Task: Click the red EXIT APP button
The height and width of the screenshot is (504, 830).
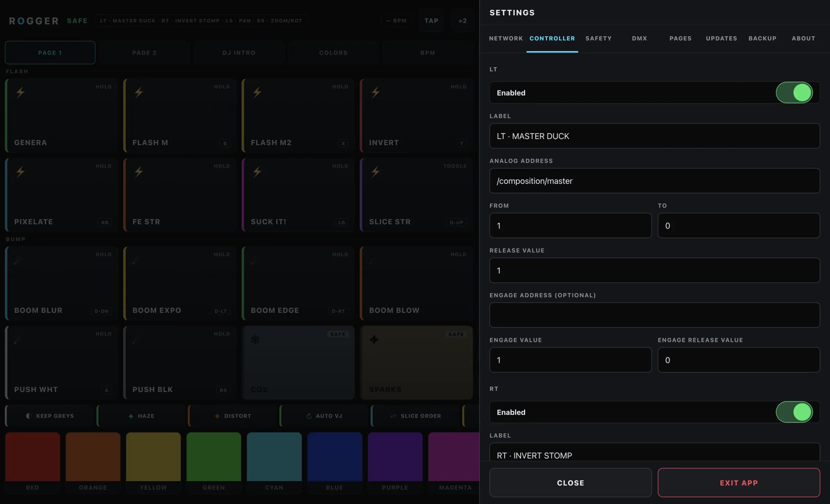Action: tap(739, 483)
